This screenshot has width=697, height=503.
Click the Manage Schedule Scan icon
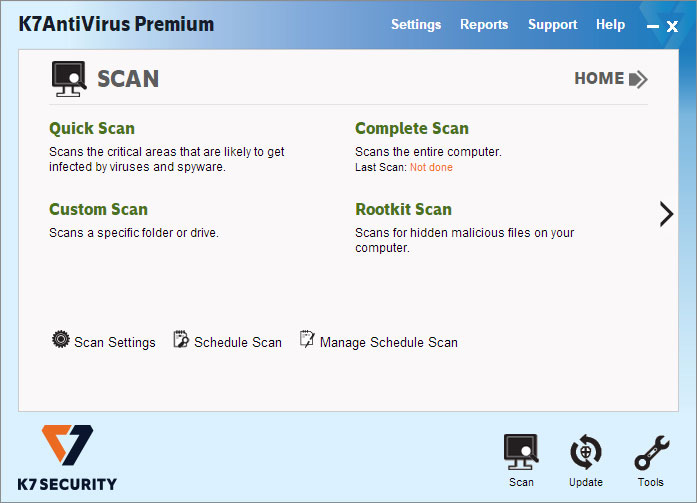pos(307,339)
